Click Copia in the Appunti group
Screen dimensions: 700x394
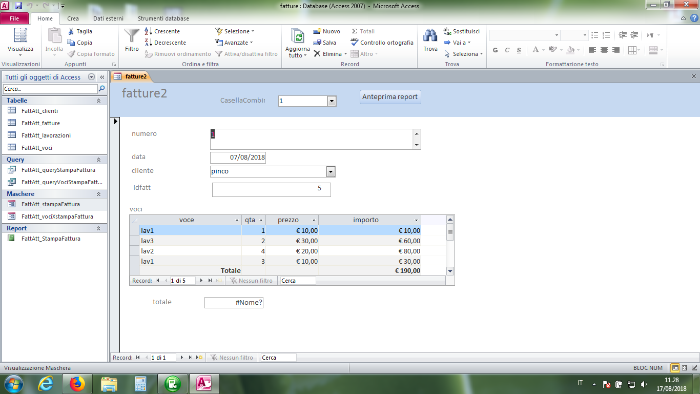(x=80, y=42)
